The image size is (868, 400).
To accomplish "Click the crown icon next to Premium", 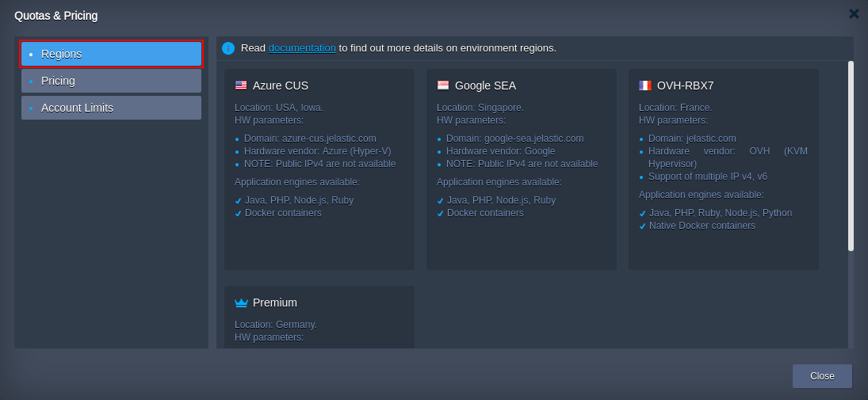I will point(241,303).
